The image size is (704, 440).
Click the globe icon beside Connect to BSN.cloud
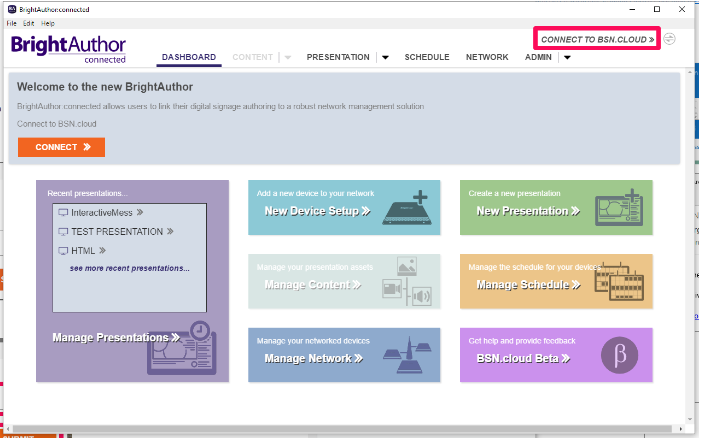[669, 39]
